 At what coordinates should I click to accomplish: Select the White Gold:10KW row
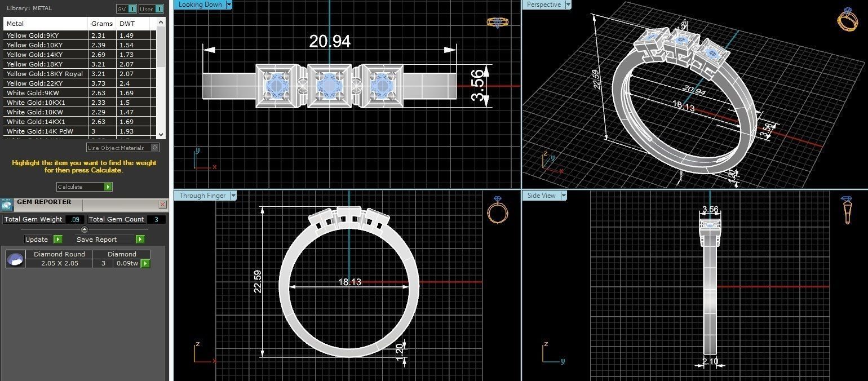tap(79, 112)
